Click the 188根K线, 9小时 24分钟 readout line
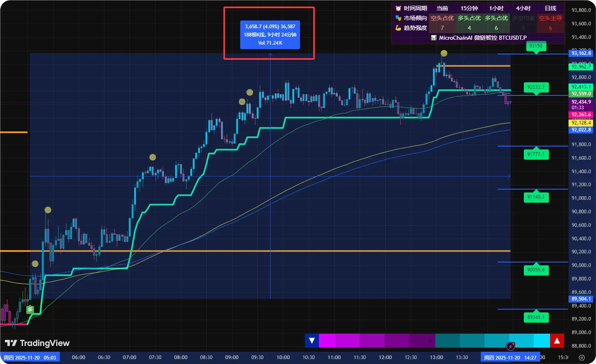This screenshot has height=364, width=596. click(x=270, y=35)
